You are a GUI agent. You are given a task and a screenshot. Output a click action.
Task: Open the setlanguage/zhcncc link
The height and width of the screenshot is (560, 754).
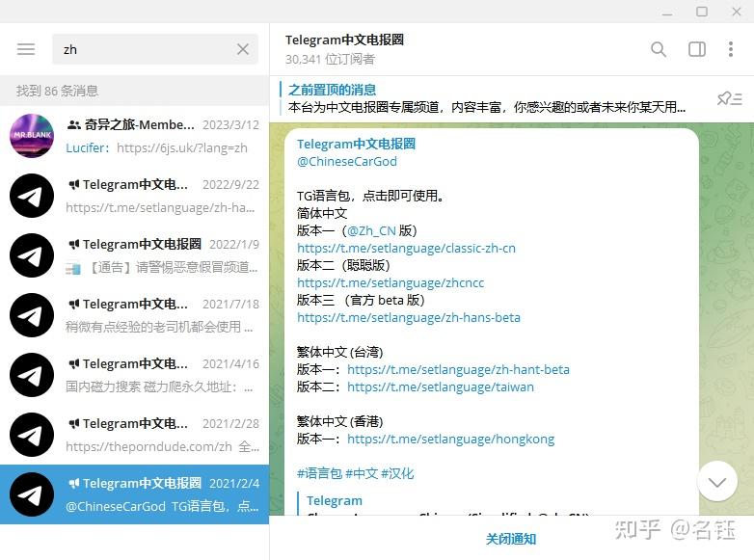pos(390,282)
